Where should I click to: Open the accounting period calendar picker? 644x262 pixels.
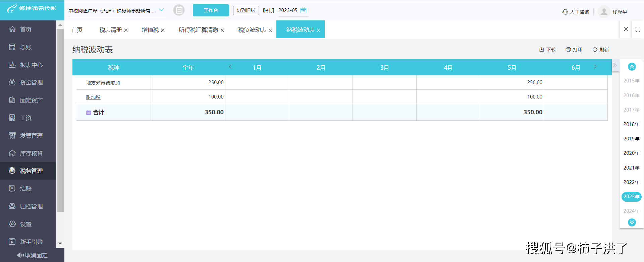tap(304, 10)
